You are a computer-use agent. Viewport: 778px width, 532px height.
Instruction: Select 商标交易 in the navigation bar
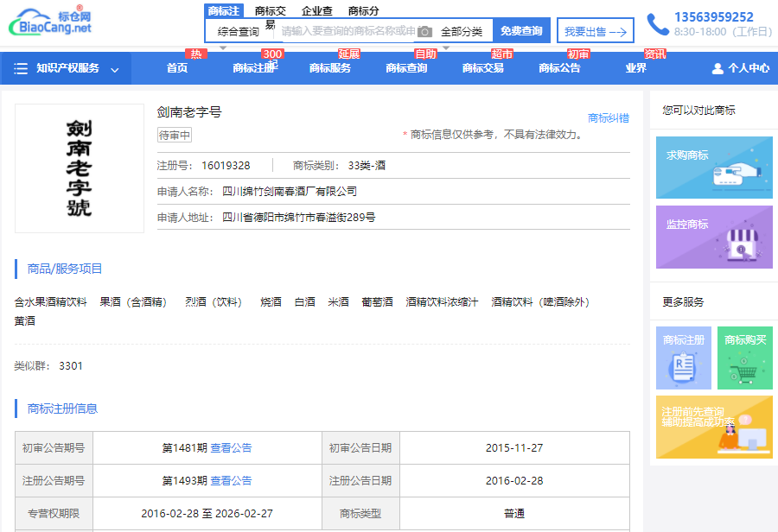tap(483, 68)
